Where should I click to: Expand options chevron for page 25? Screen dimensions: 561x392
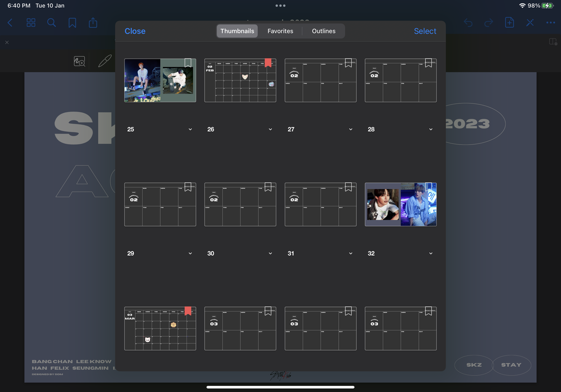click(190, 129)
